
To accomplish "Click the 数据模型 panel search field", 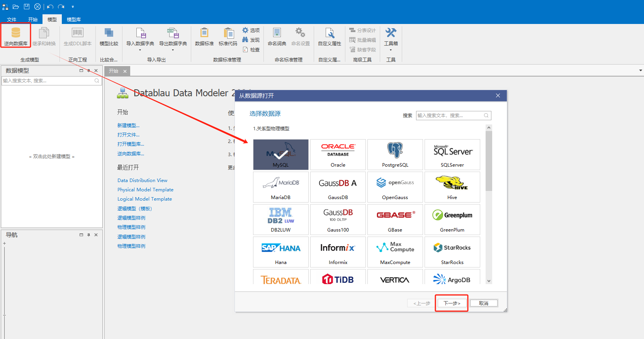I will (51, 80).
